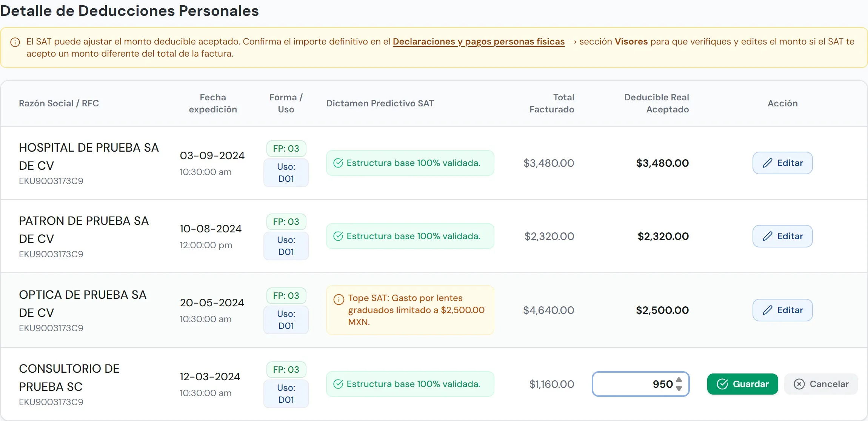Image resolution: width=868 pixels, height=421 pixels.
Task: Click FP: 03 badge in HOSPITAL DE PRUEBA row
Action: pyautogui.click(x=286, y=149)
